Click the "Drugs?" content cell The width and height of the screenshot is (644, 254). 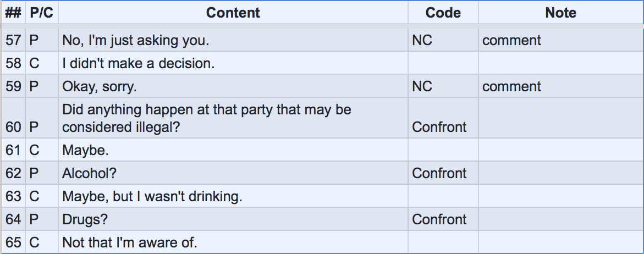[x=85, y=219]
